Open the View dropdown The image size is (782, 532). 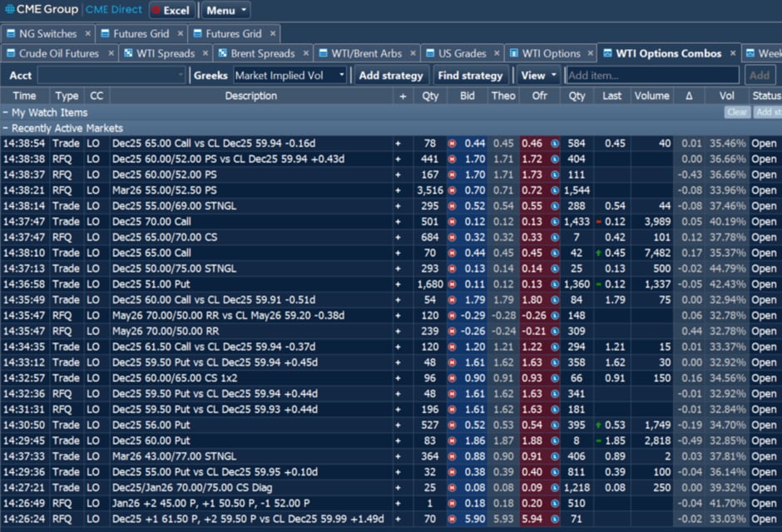click(x=538, y=76)
